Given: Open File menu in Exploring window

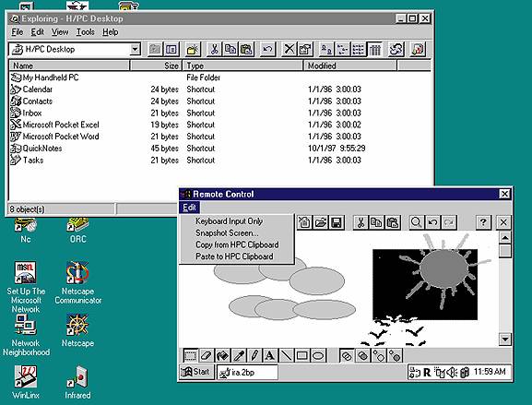Looking at the screenshot, I should [17, 32].
